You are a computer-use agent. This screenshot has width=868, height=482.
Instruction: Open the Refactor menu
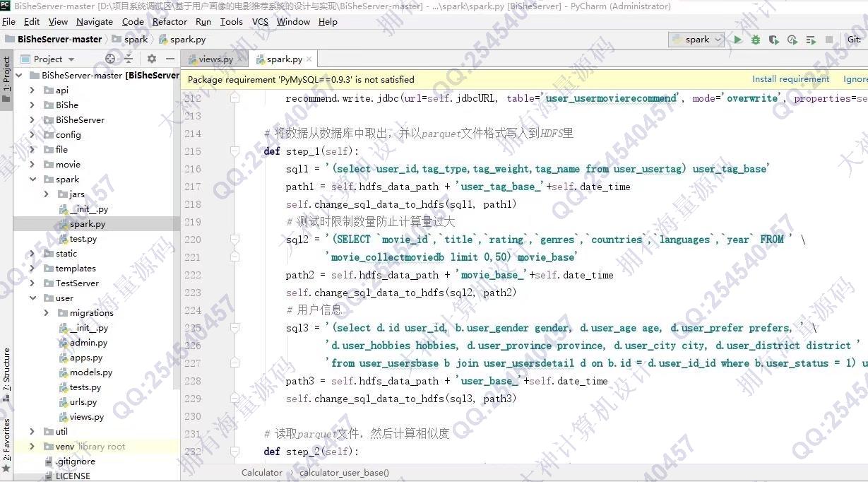tap(170, 22)
